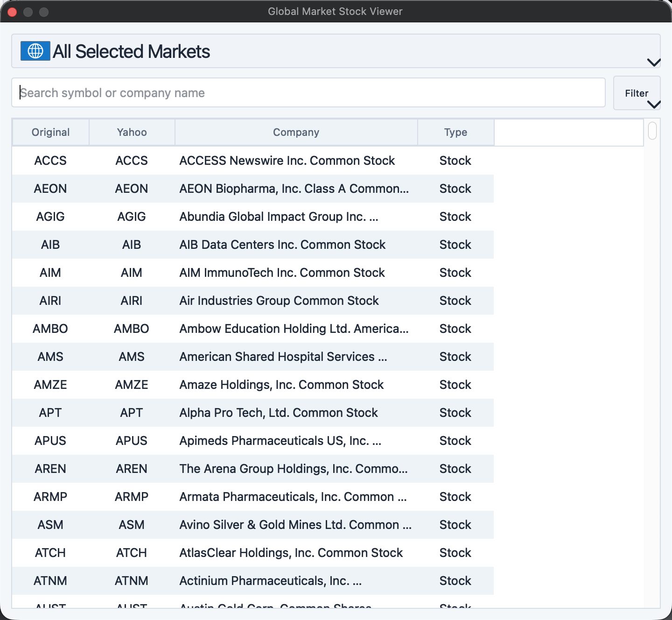Sort by the Original column header

pos(50,132)
